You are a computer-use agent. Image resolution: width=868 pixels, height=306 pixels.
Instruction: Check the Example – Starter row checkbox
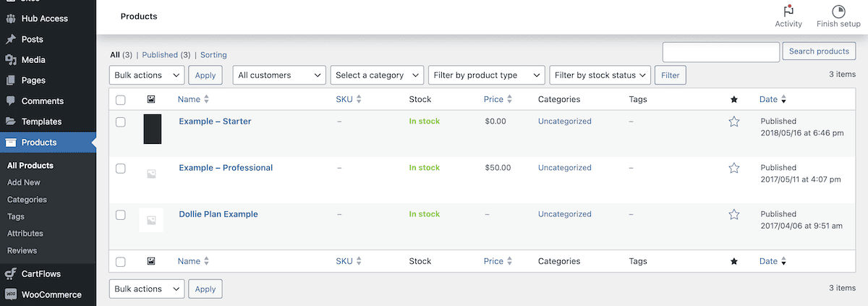(121, 122)
